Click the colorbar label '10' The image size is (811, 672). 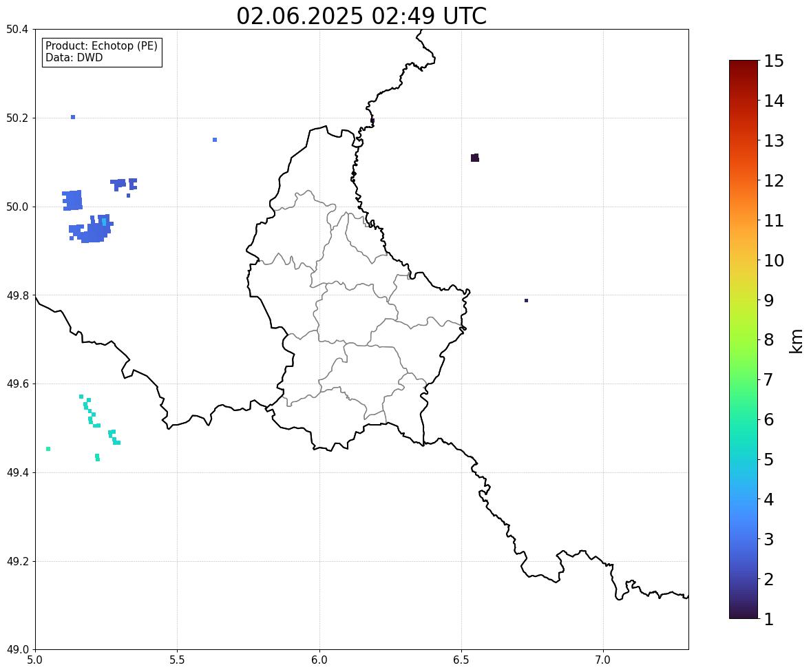pos(774,260)
